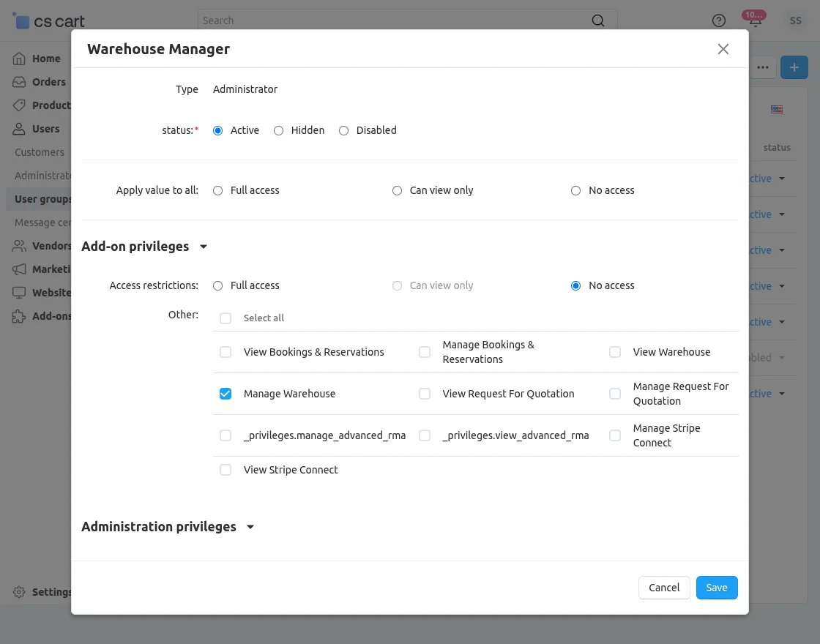Open Orders in the sidebar menu
The width and height of the screenshot is (820, 644).
coord(48,82)
